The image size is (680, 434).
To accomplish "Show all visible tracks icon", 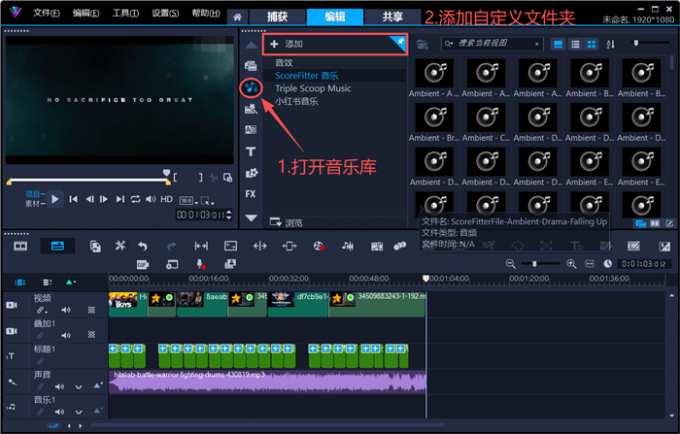I will coord(20,282).
